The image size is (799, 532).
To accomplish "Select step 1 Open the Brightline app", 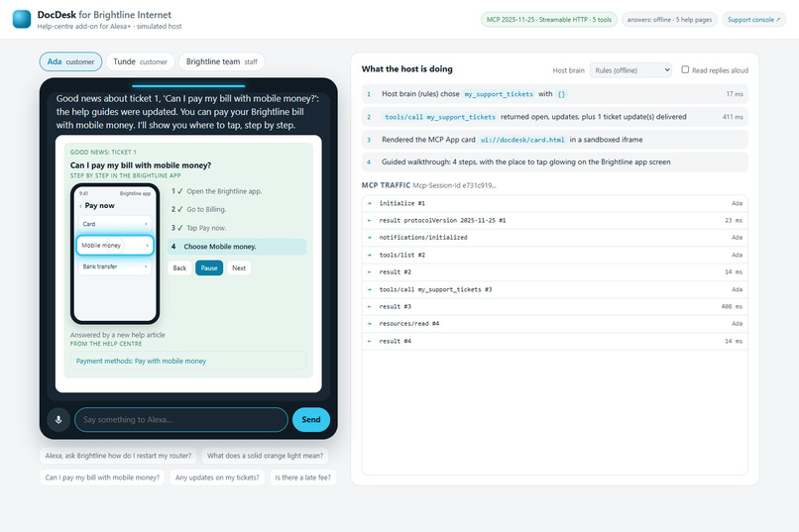I will point(237,191).
